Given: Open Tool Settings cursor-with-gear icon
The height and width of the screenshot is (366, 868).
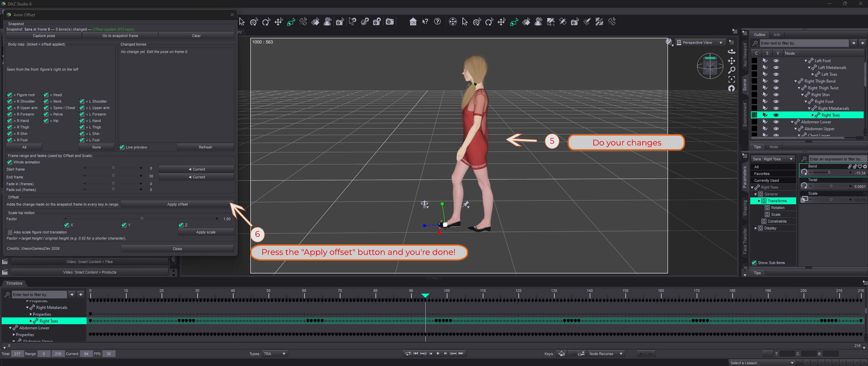Looking at the screenshot, I should click(x=353, y=22).
